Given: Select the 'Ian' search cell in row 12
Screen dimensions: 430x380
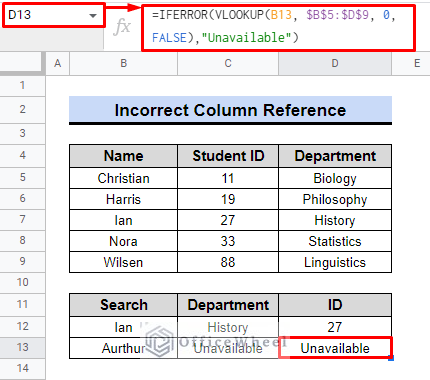Looking at the screenshot, I should pos(124,327).
